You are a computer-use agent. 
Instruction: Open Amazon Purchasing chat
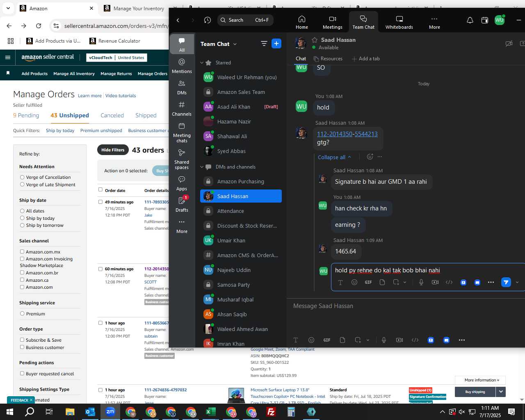[241, 181]
